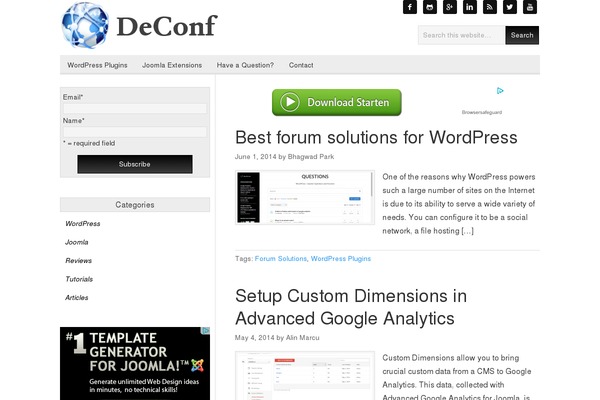Image resolution: width=600 pixels, height=400 pixels.
Task: Click the Categories sidebar heading
Action: 135,205
